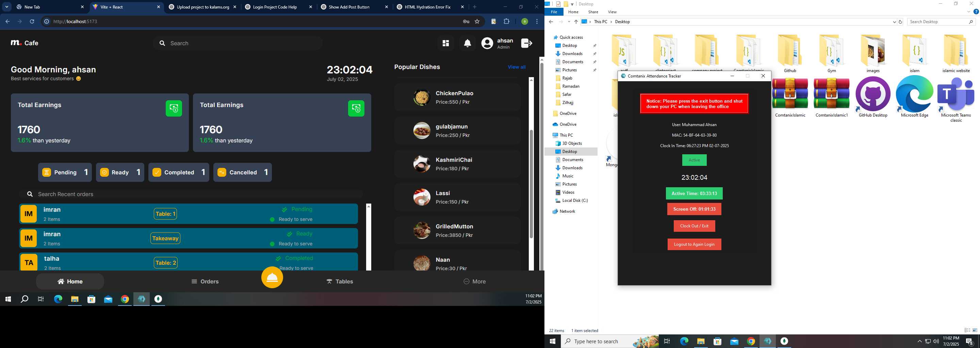Viewport: 980px width, 348px height.
Task: Open Explorer recent locations dropdown arrow
Action: point(569,22)
